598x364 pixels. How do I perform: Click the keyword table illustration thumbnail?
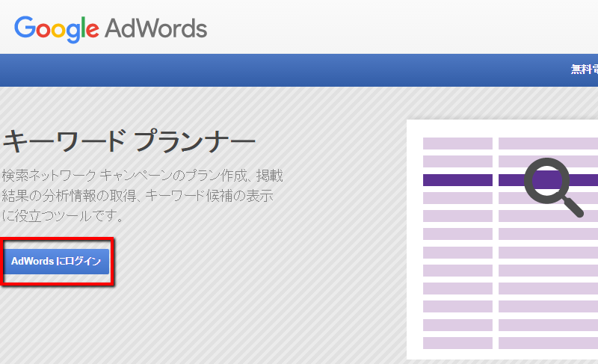click(x=502, y=239)
